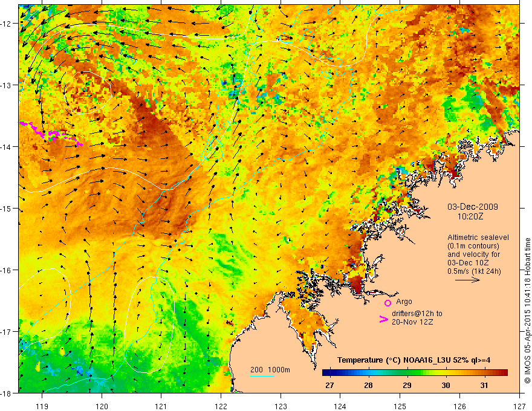The height and width of the screenshot is (411, 532).
Task: Click the 'Temperature (°C) NOAA16_L3U 52% ql>=4' title
Action: (414, 360)
